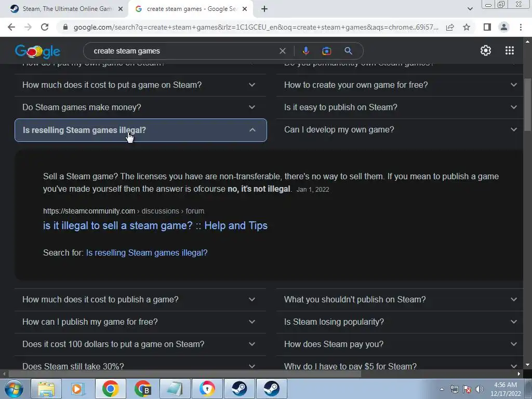The image size is (532, 399).
Task: Expand "Does Steam still take 30%?"
Action: coord(140,364)
